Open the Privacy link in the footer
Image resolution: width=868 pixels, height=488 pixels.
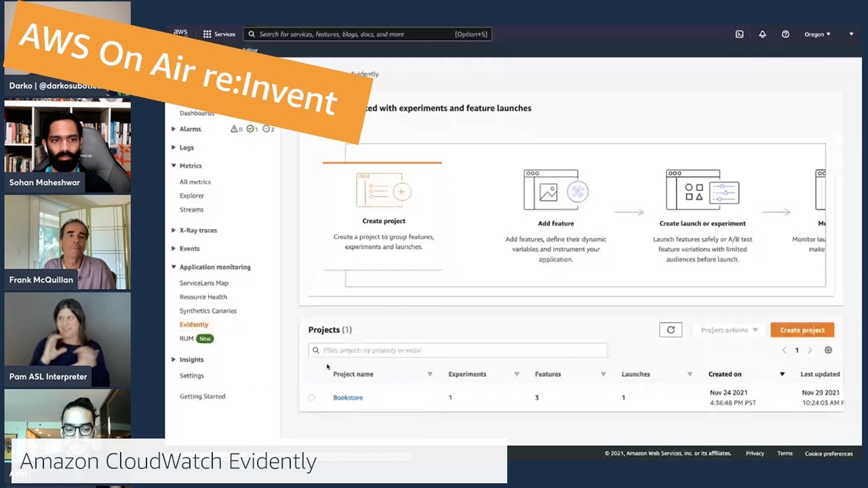click(x=755, y=453)
